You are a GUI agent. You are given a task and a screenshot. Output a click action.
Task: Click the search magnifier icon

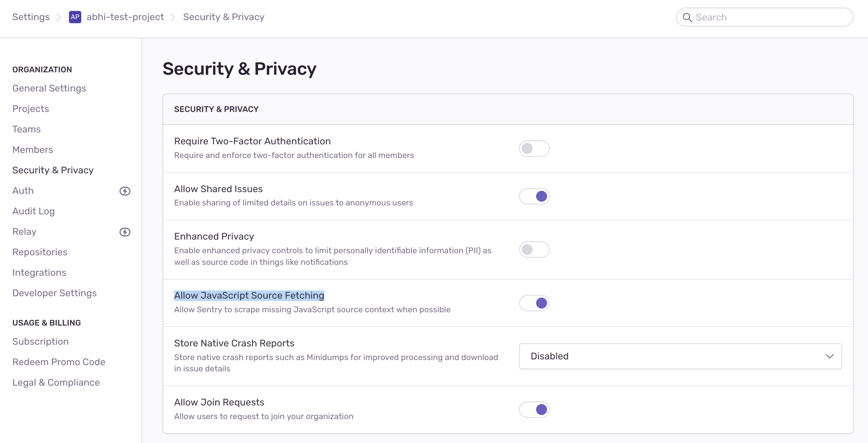688,17
